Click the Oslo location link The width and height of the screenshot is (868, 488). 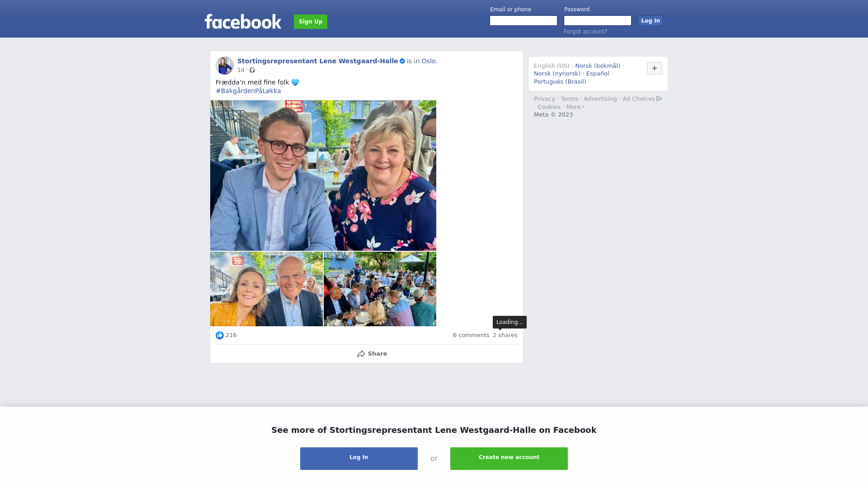[x=429, y=61]
